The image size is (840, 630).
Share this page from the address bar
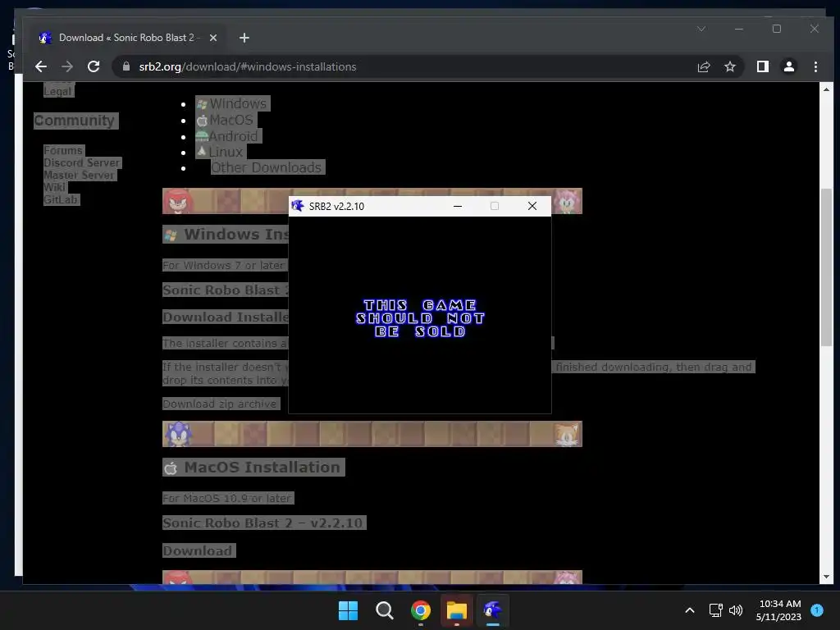click(703, 66)
